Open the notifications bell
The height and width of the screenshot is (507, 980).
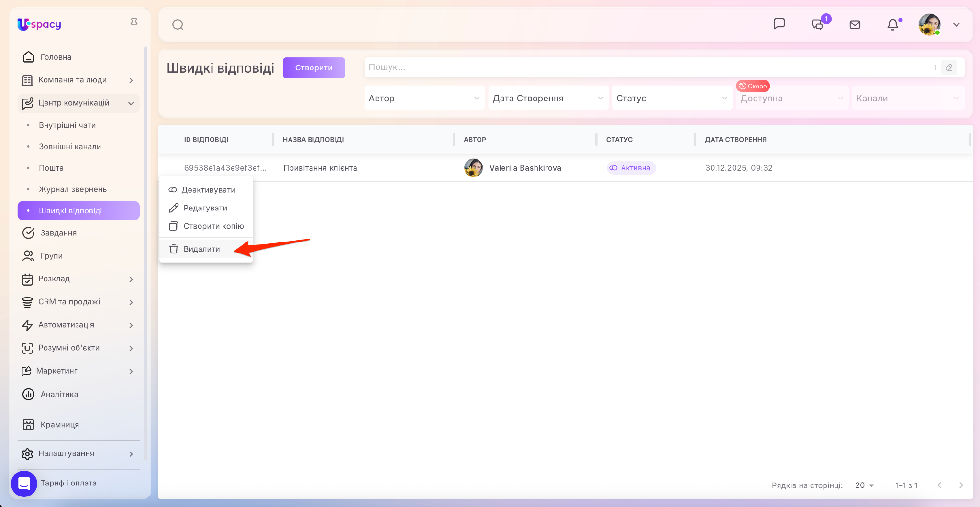[892, 25]
